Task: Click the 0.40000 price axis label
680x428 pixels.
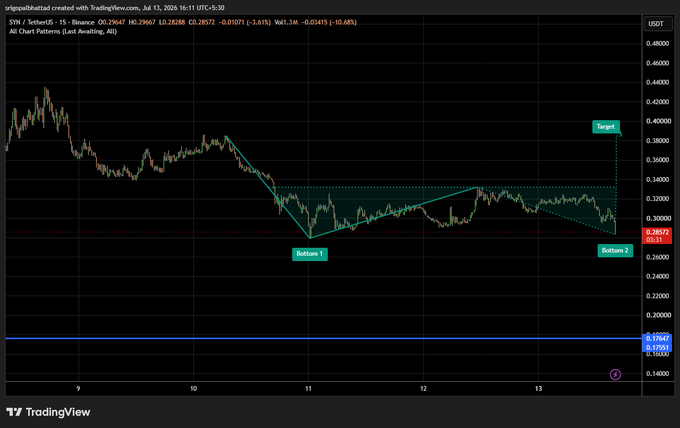Action: click(657, 121)
